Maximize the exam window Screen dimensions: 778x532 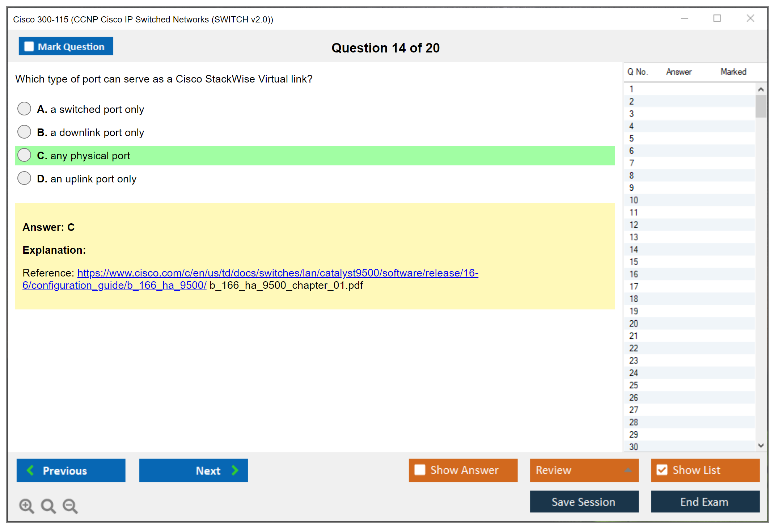click(717, 18)
